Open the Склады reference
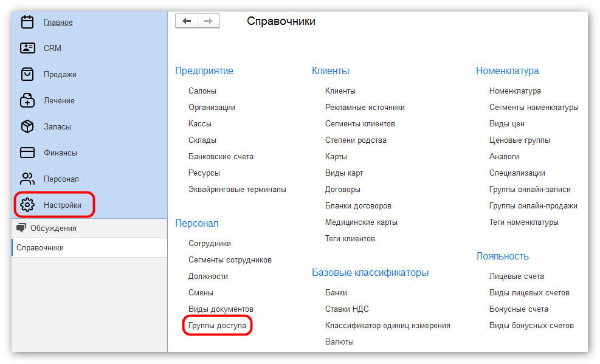600x364 pixels. [x=202, y=140]
